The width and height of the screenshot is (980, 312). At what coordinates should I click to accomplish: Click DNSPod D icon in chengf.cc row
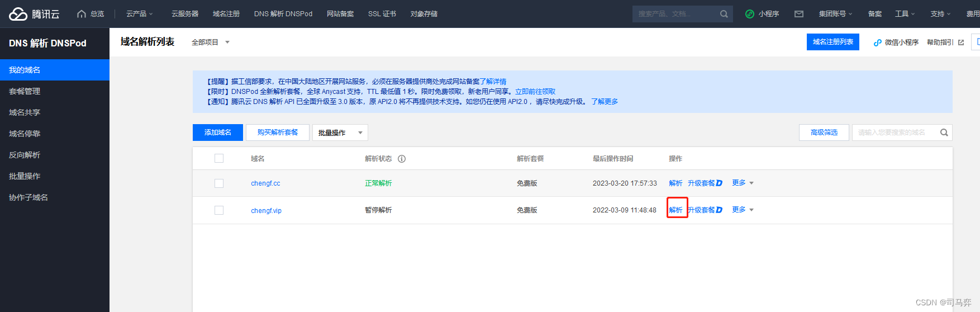point(719,183)
